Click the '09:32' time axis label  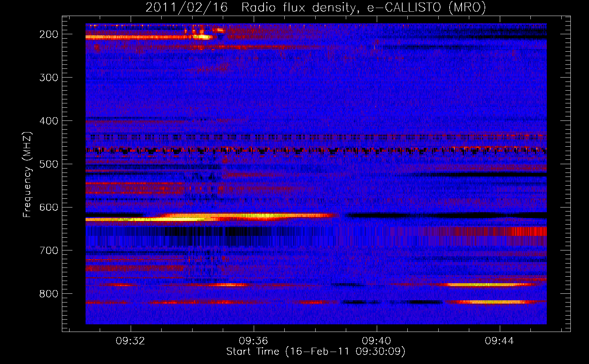click(x=130, y=341)
